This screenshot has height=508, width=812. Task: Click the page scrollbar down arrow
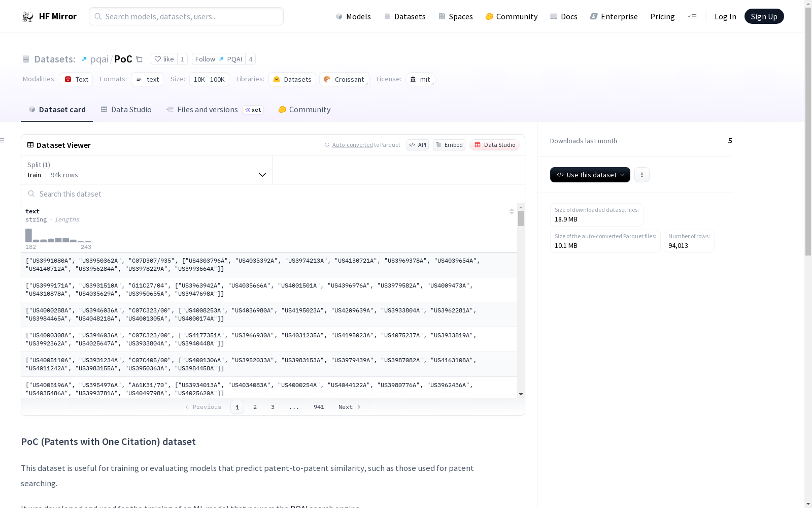pos(808,504)
